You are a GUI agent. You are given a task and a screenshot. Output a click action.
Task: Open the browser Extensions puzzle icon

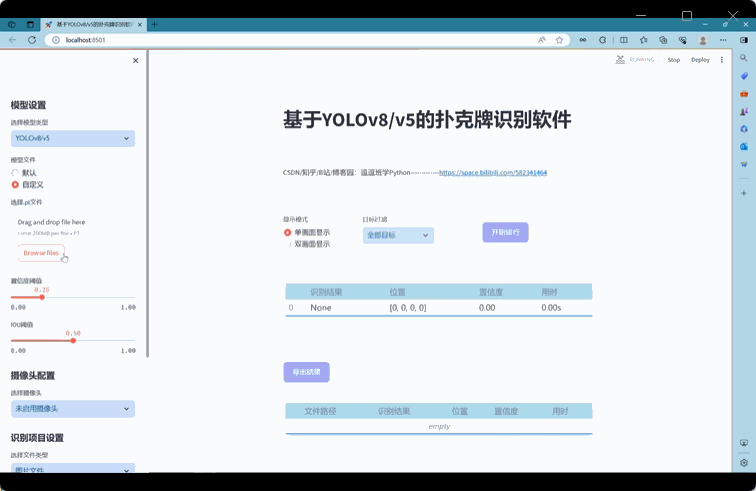click(603, 40)
